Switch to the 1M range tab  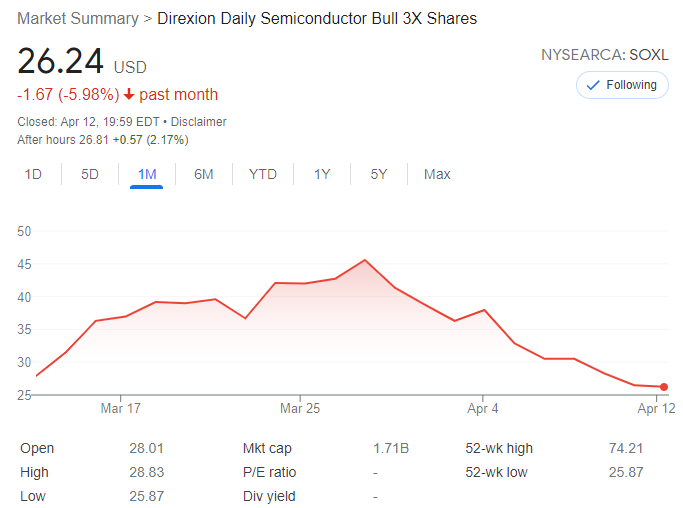tap(147, 174)
